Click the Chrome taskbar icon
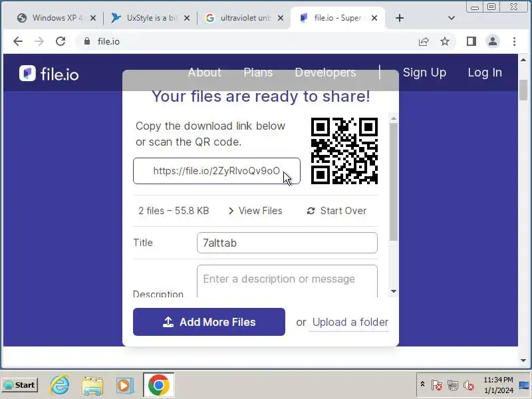Viewport: 532px width, 399px height. [x=158, y=385]
